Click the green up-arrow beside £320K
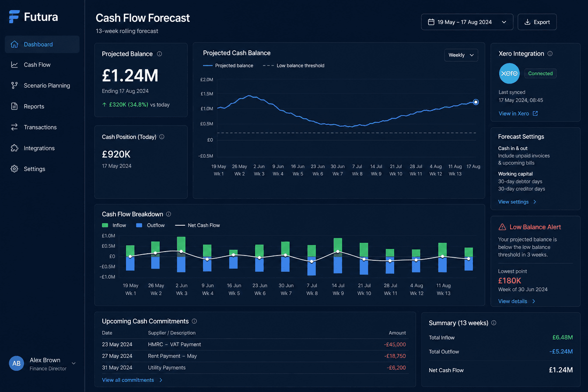Screen dimensions: 588x392 pyautogui.click(x=104, y=105)
